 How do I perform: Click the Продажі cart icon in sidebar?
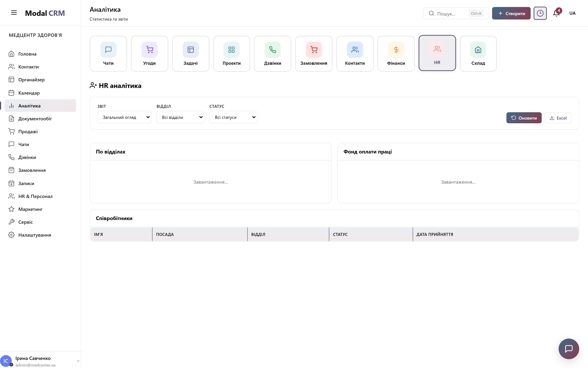coord(11,131)
